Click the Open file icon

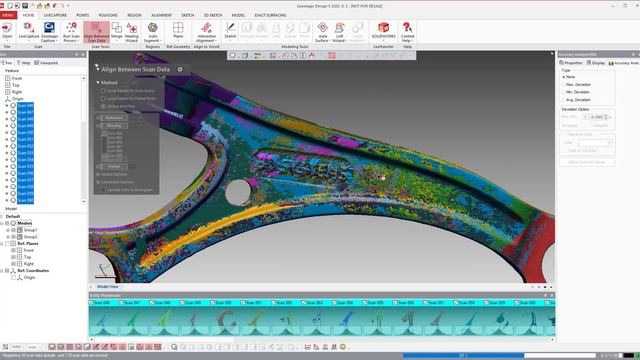pyautogui.click(x=7, y=31)
